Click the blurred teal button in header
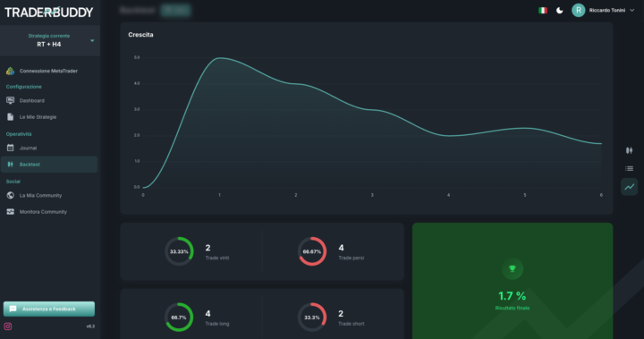The height and width of the screenshot is (339, 644). 176,10
